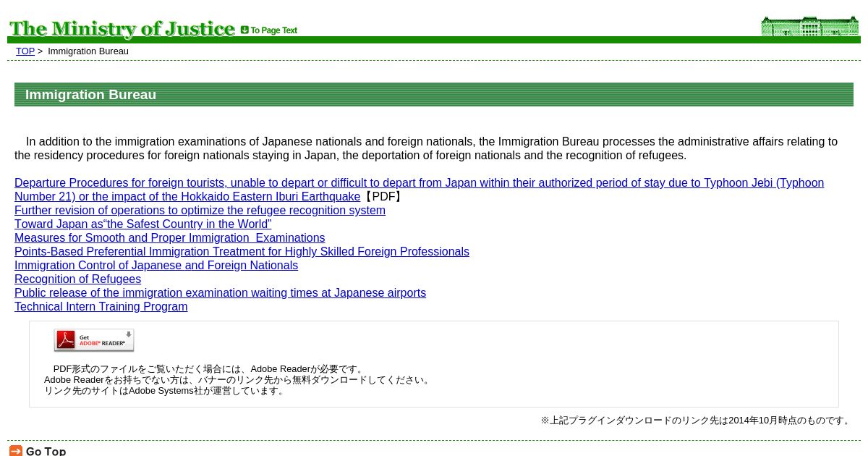The width and height of the screenshot is (868, 456).
Task: Open Technical Intern Training Program link
Action: coord(101,307)
